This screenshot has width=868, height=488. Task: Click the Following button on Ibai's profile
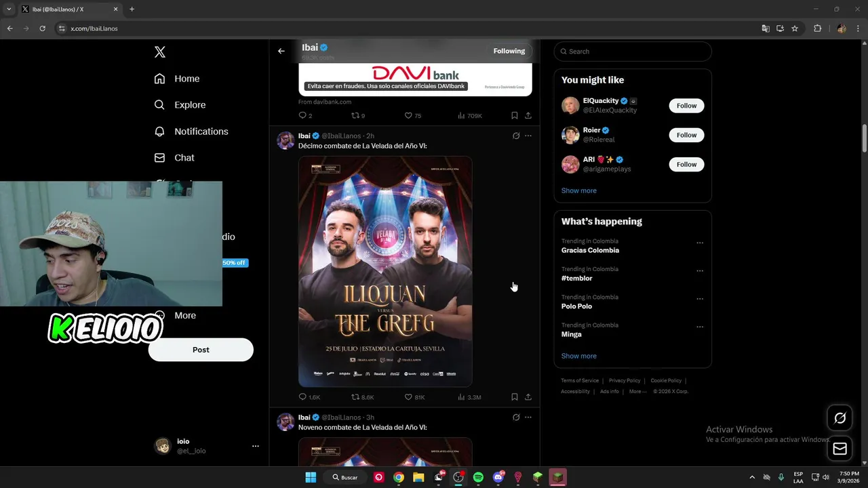pos(509,51)
